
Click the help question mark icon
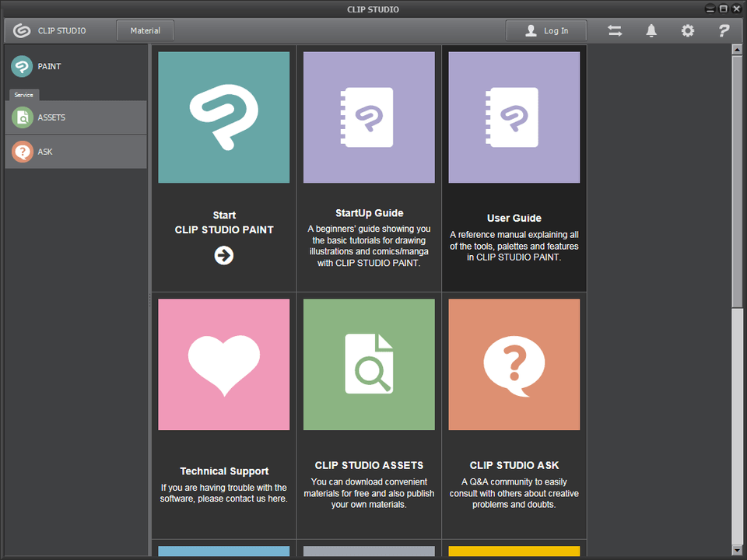point(724,30)
